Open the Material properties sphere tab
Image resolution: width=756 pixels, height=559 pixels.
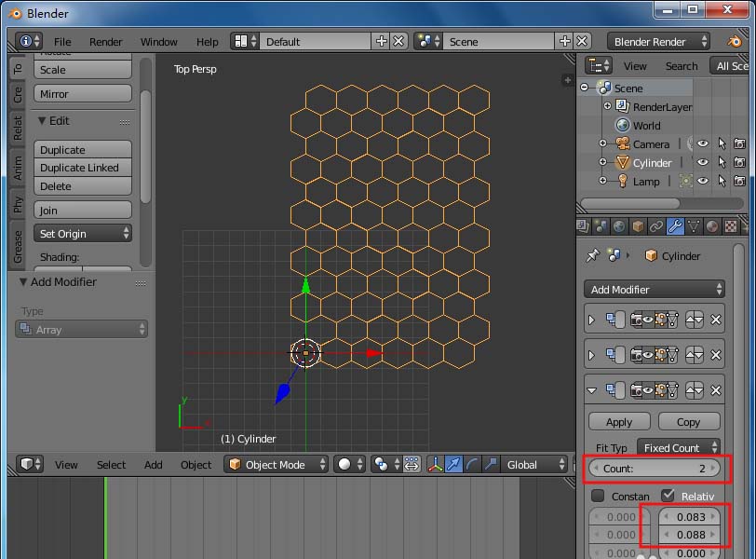712,226
